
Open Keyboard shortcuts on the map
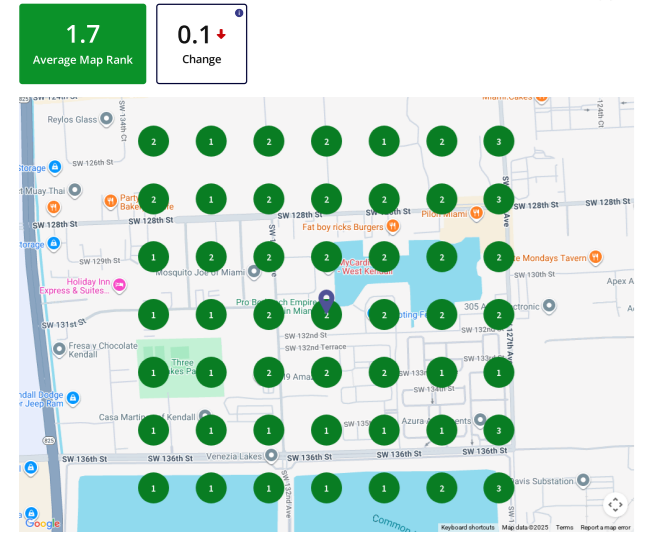(467, 527)
